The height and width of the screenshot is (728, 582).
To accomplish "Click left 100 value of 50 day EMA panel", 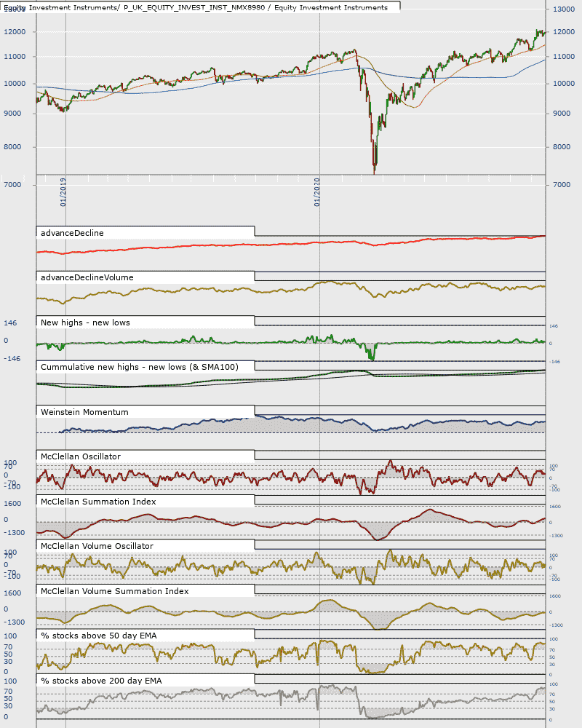I will (10, 636).
